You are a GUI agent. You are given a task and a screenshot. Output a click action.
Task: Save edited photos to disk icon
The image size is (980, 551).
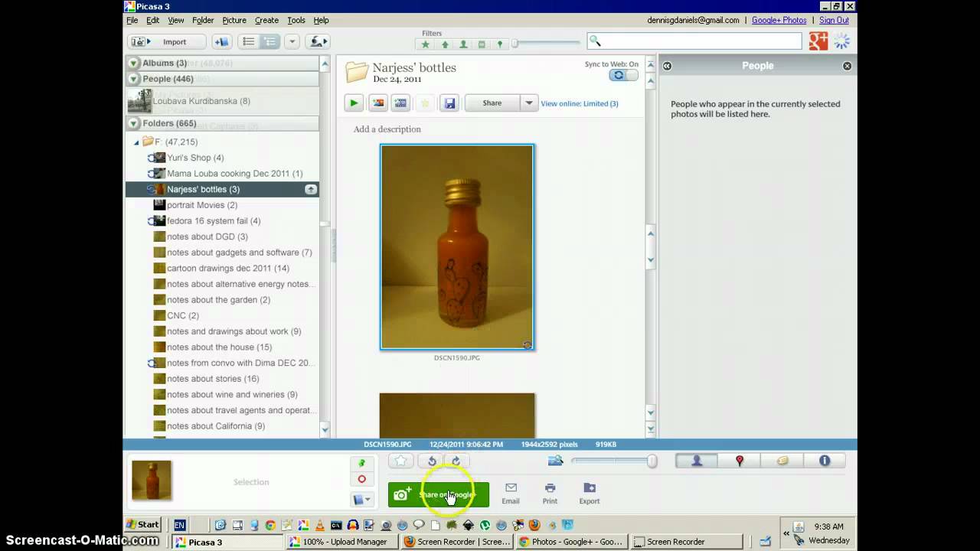tap(449, 103)
